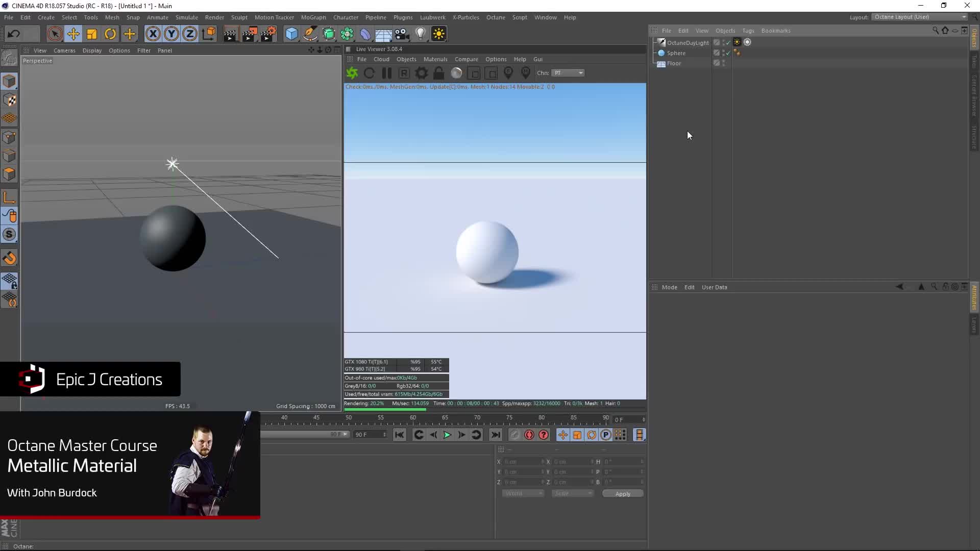This screenshot has width=980, height=551.
Task: Click the Perspective viewport label
Action: [x=37, y=61]
